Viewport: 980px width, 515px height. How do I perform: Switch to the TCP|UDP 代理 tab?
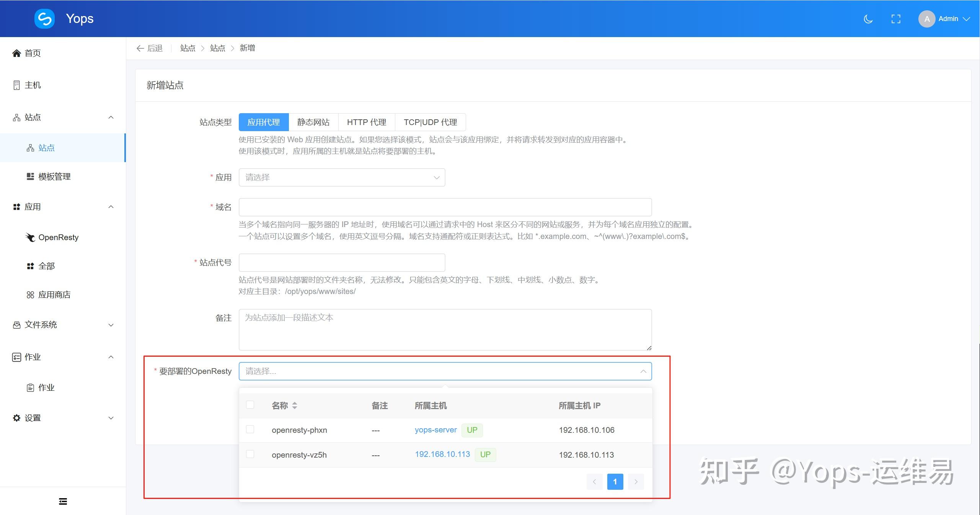430,122
